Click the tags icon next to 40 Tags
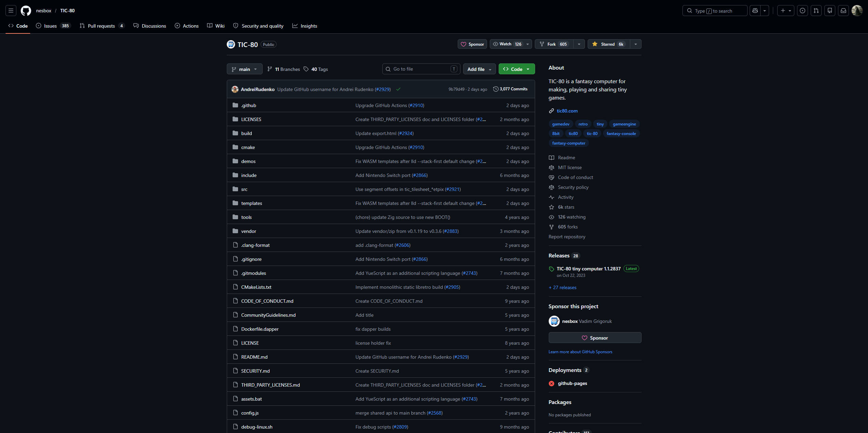 [306, 69]
